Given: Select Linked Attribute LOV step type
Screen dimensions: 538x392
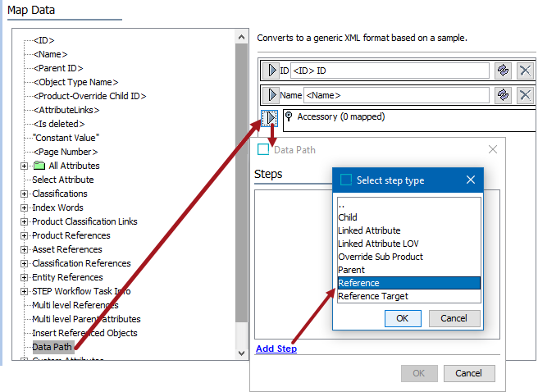Looking at the screenshot, I should pos(408,244).
